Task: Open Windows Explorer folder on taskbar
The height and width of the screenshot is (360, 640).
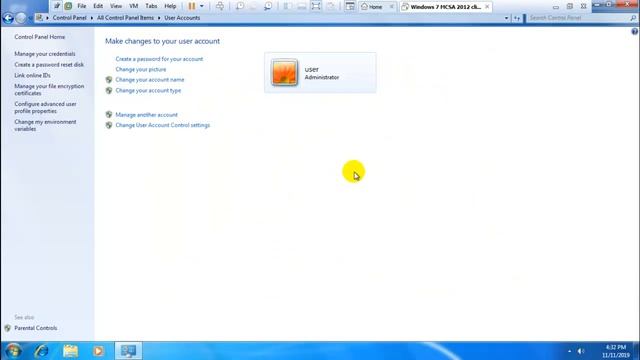Action: pyautogui.click(x=70, y=351)
